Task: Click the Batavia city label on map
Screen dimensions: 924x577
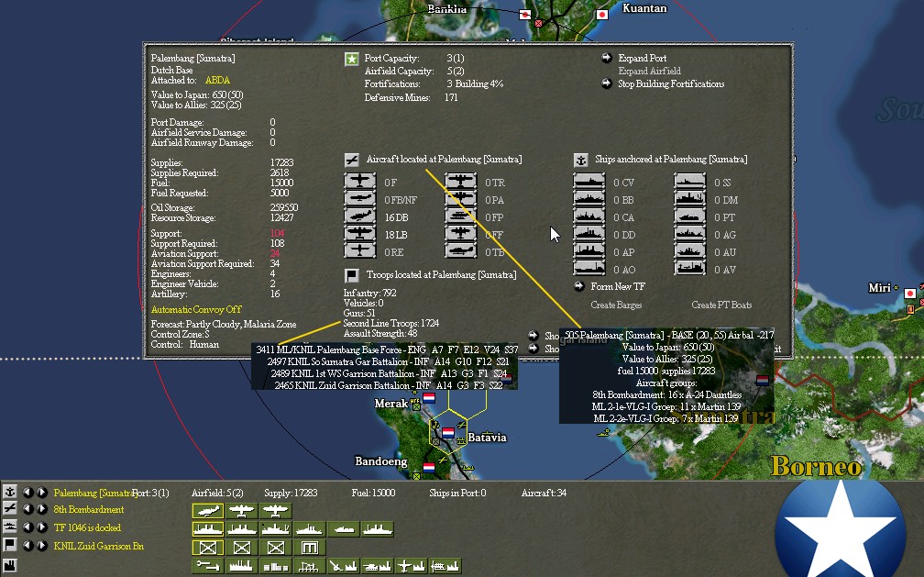Action: (x=487, y=438)
